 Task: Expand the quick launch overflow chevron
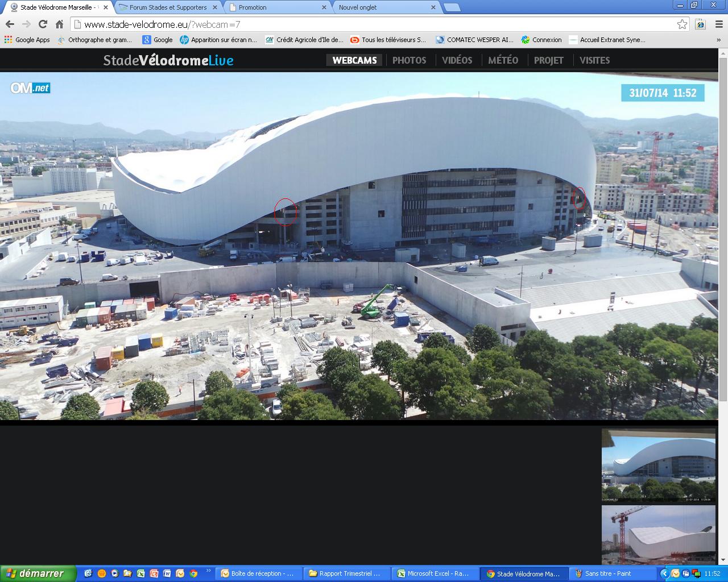[208, 571]
